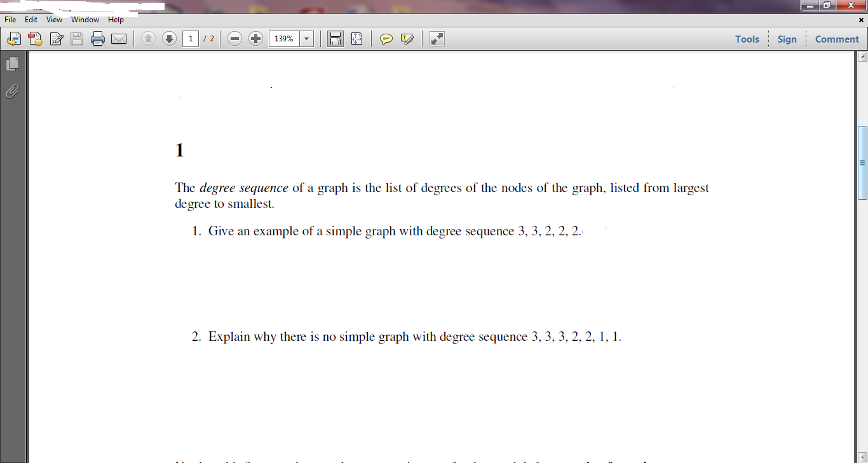868x463 pixels.
Task: Open the Attachments paperclip panel
Action: pos(11,90)
